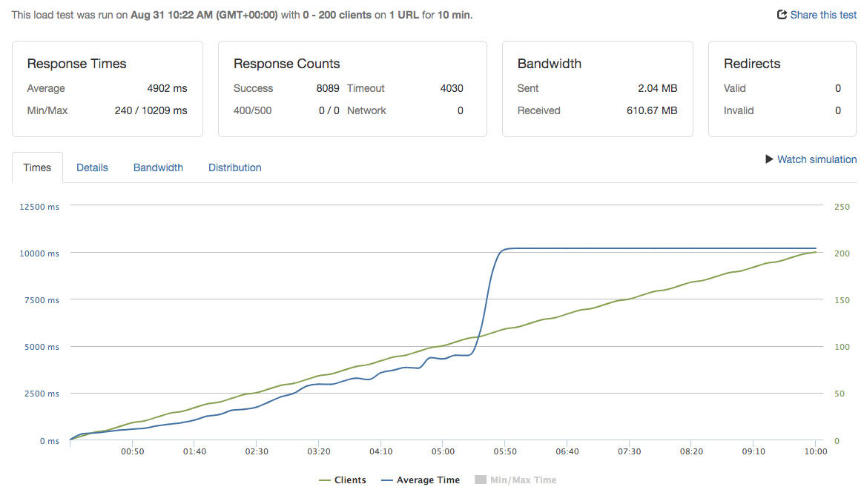864x504 pixels.
Task: Open the Bandwidth tab
Action: (158, 168)
